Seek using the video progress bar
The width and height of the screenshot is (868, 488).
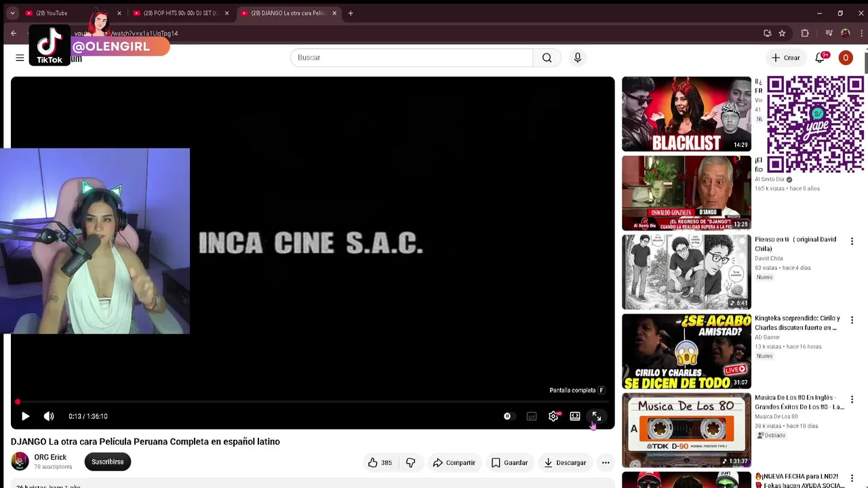(x=313, y=402)
